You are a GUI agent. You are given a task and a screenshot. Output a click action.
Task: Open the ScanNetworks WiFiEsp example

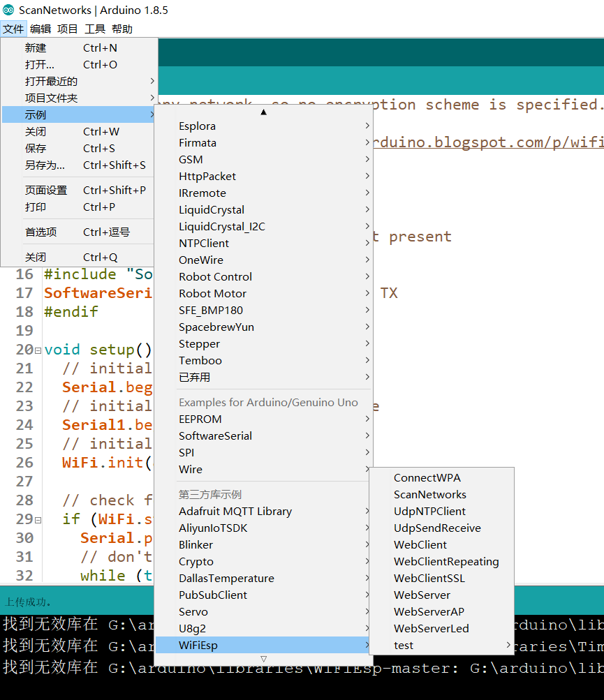coord(429,494)
